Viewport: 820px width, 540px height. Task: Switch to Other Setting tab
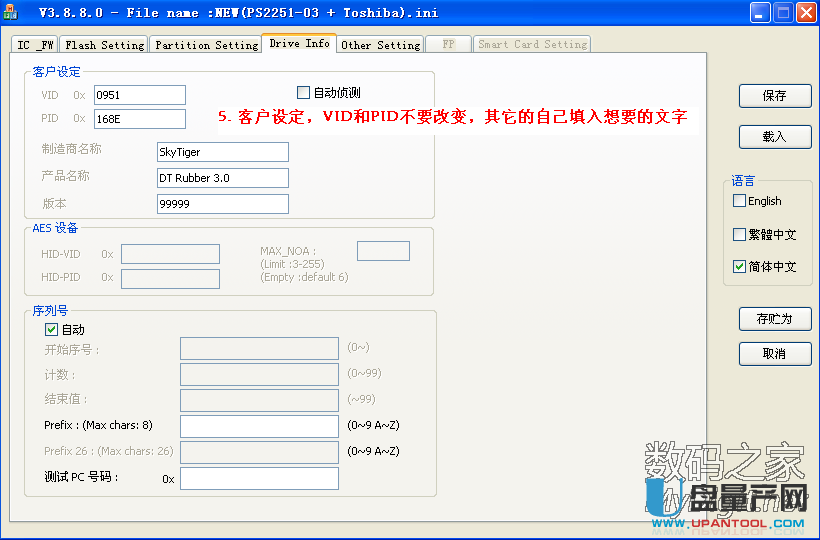380,45
